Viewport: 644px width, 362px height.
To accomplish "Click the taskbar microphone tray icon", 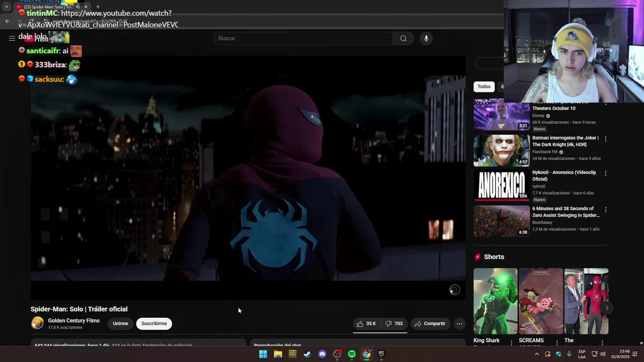I will click(569, 354).
